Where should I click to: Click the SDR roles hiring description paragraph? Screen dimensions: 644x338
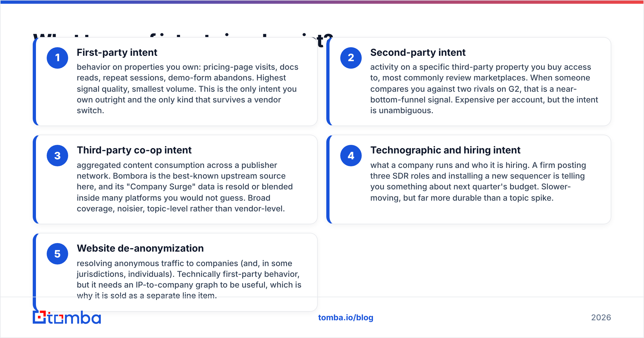click(478, 182)
